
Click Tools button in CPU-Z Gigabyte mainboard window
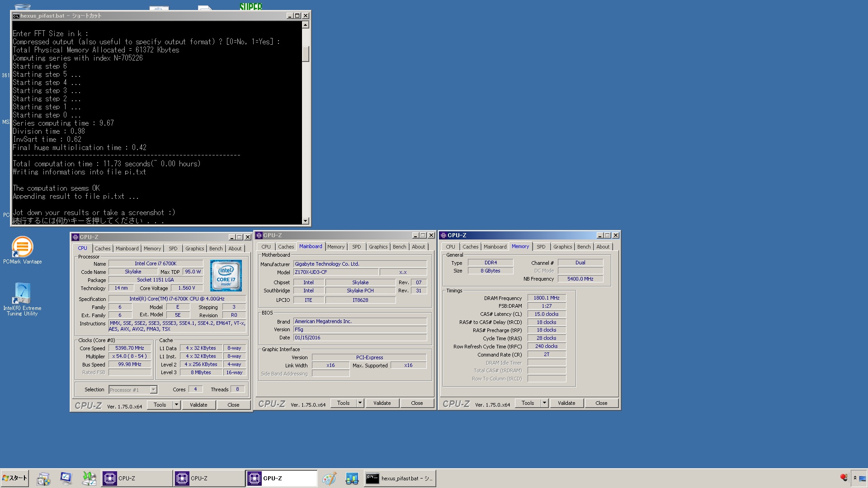(x=344, y=403)
